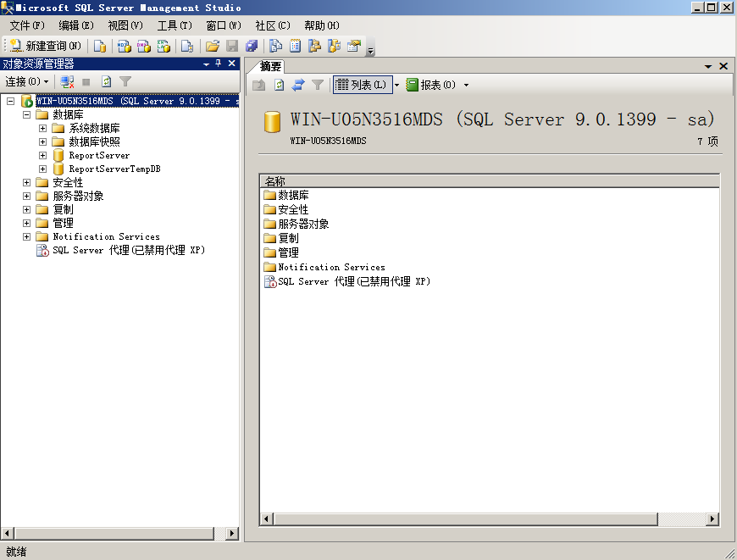Click the Stop square icon in Object Explorer
Viewport: 737px width, 560px height.
(86, 82)
